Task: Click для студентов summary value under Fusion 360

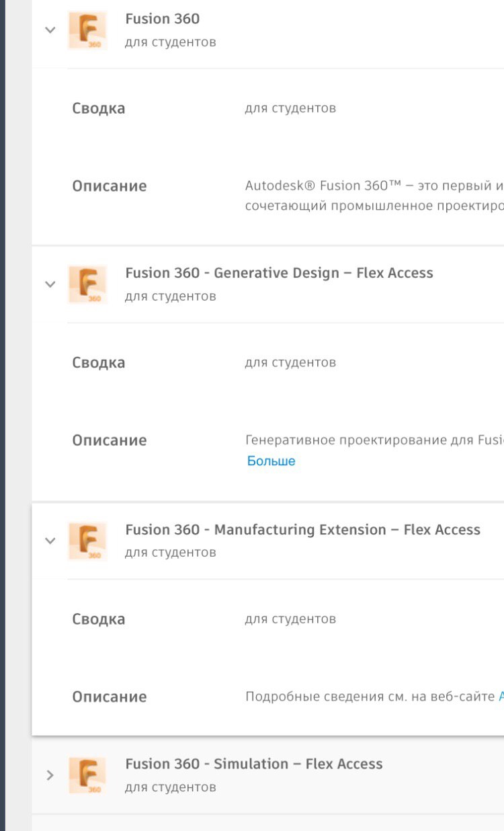Action: pos(290,108)
